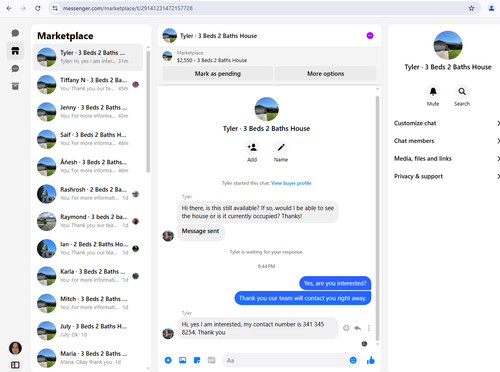Open the user profile avatar in the sidebar
Image resolution: width=500 pixels, height=372 pixels.
click(x=15, y=348)
